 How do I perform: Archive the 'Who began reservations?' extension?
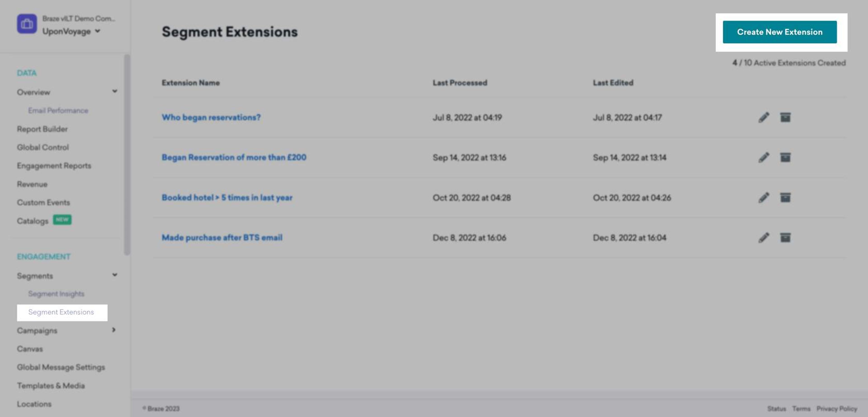[785, 117]
